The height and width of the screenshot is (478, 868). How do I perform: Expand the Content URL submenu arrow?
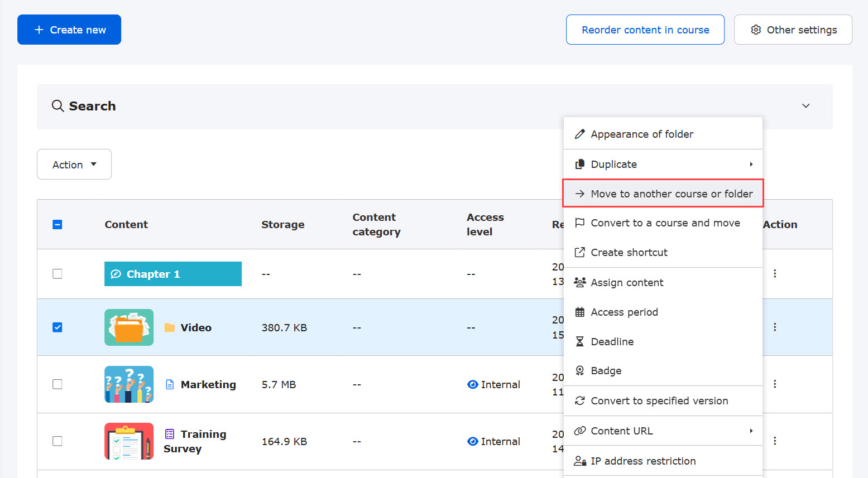pos(751,431)
